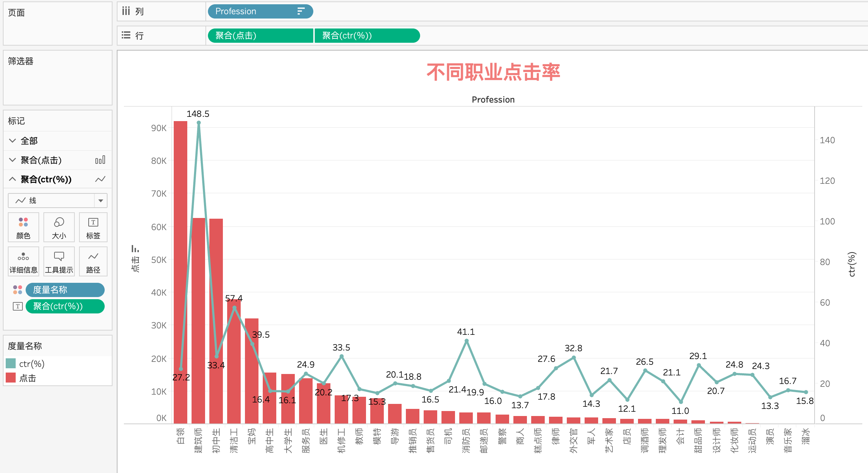Expand the 全部 marks card
This screenshot has width=868, height=473.
[x=12, y=141]
